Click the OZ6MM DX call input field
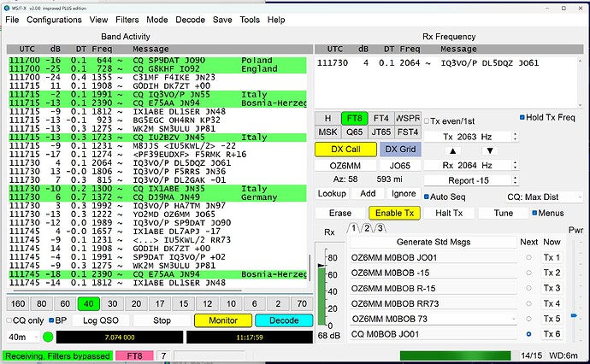Image resolution: width=590 pixels, height=364 pixels. click(x=345, y=166)
